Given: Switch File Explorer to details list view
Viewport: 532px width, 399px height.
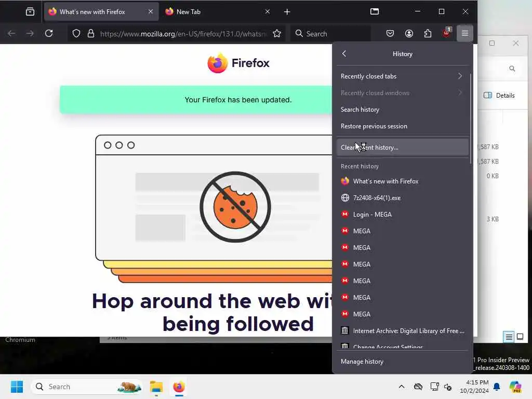Looking at the screenshot, I should click(509, 337).
